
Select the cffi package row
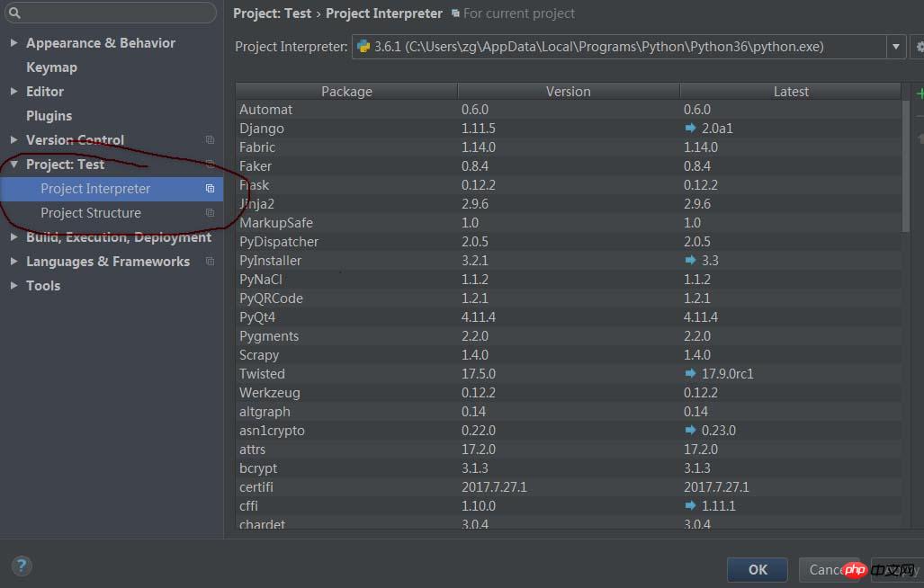point(568,505)
